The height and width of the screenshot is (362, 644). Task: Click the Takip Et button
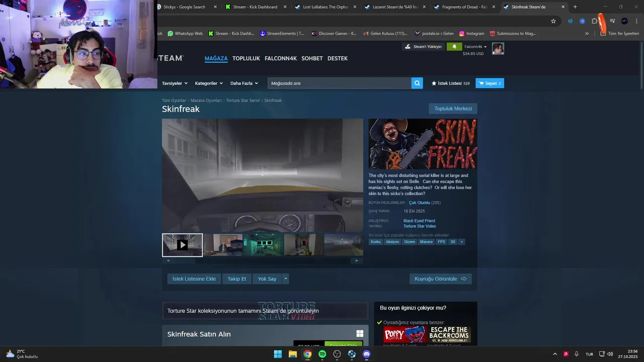coord(237,279)
